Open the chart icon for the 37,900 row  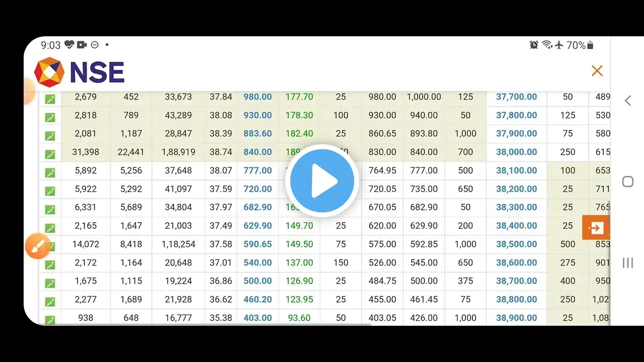50,136
